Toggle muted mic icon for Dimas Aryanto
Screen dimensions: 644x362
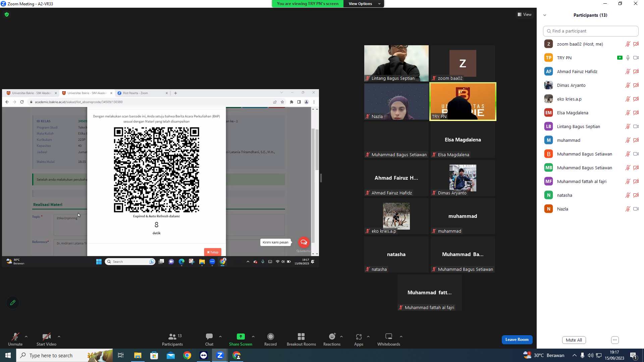pyautogui.click(x=628, y=85)
